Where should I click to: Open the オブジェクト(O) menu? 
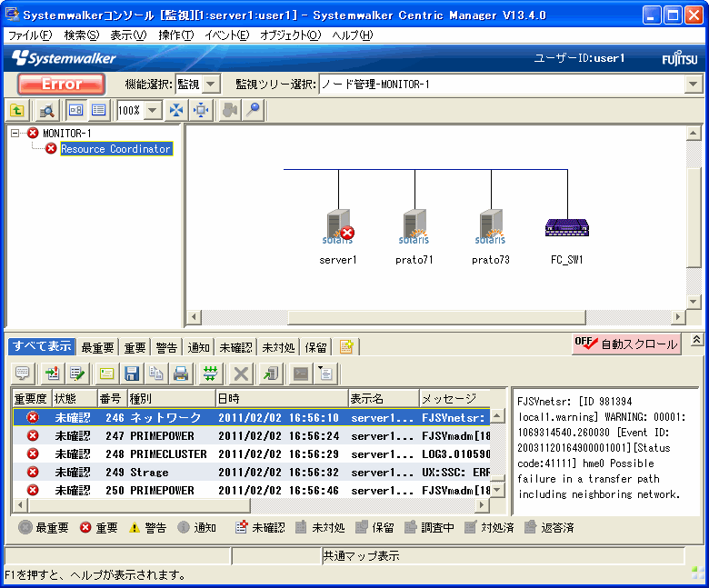click(x=290, y=35)
